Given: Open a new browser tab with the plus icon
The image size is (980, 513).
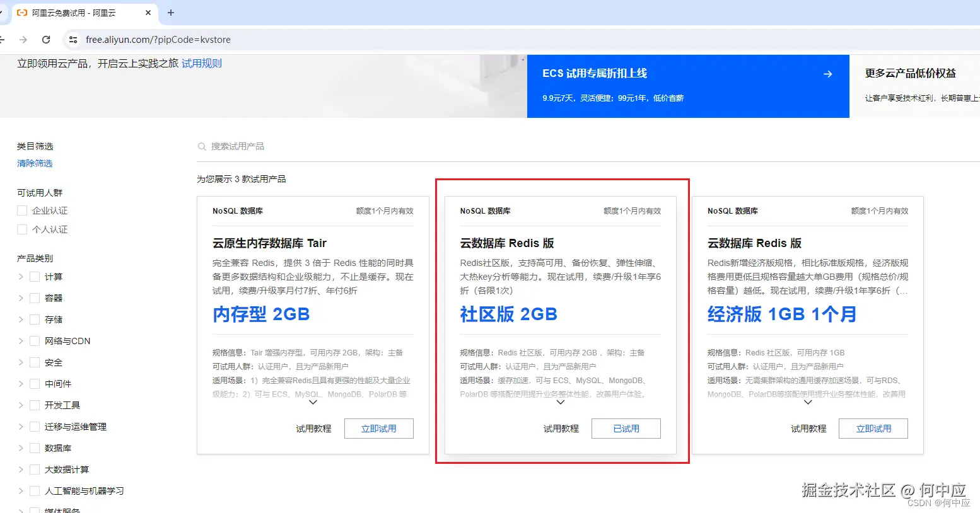Looking at the screenshot, I should [170, 13].
